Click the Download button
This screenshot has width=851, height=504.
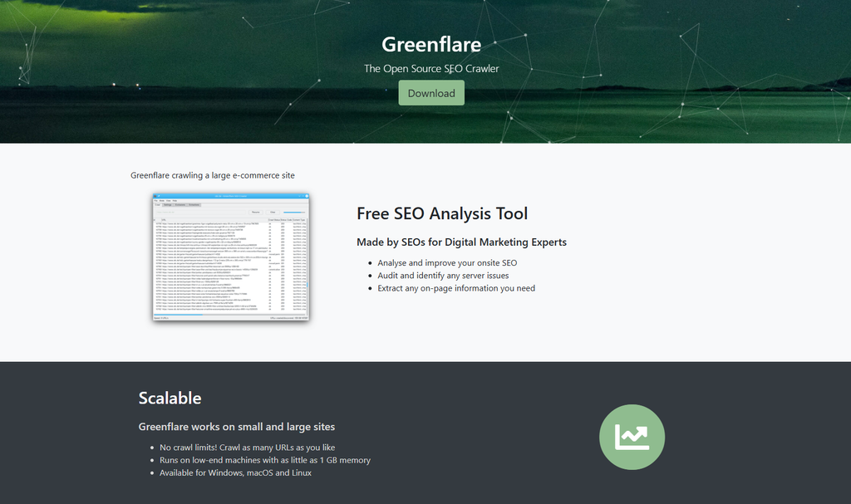tap(431, 92)
